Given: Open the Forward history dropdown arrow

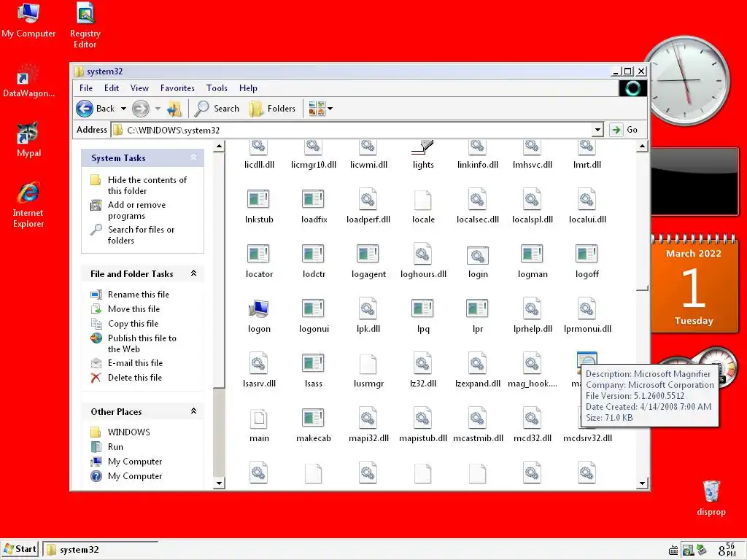Looking at the screenshot, I should point(158,109).
